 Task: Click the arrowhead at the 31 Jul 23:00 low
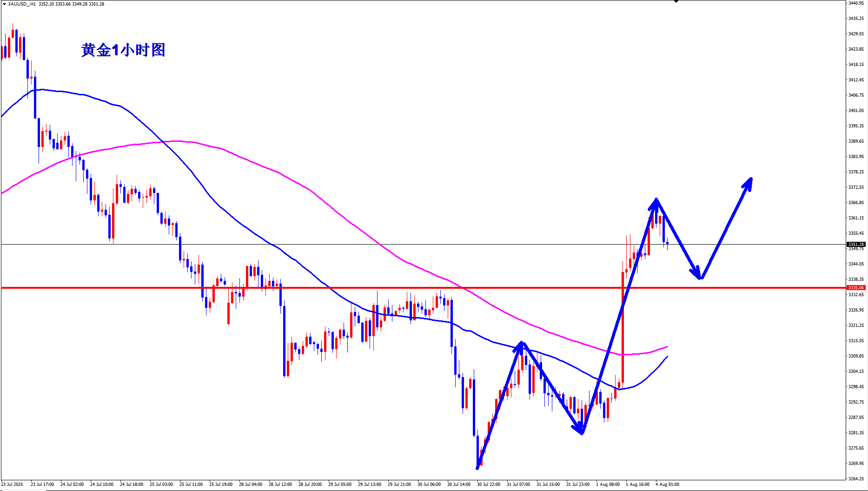pyautogui.click(x=581, y=431)
